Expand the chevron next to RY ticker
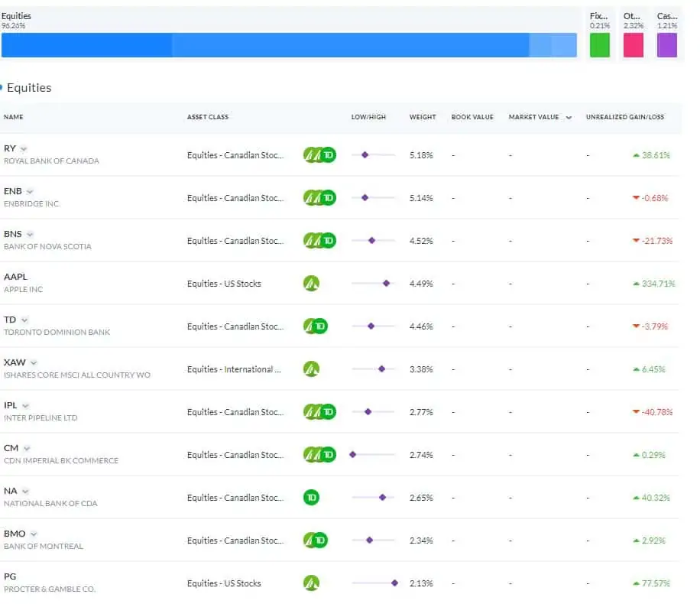700x604 pixels. (24, 148)
